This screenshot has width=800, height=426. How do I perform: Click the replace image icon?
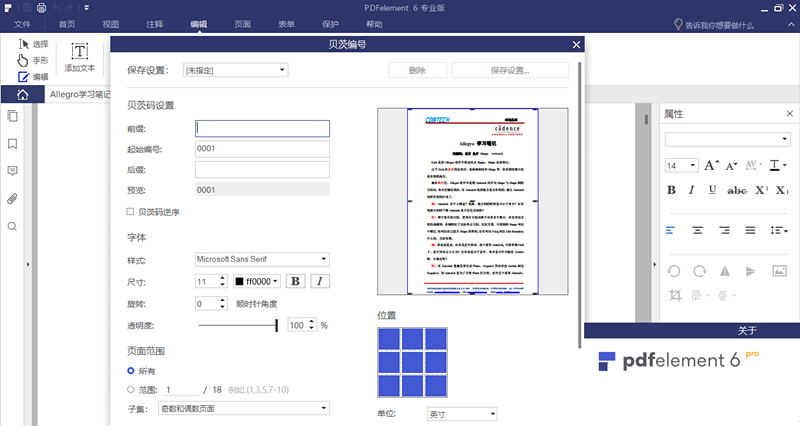780,271
